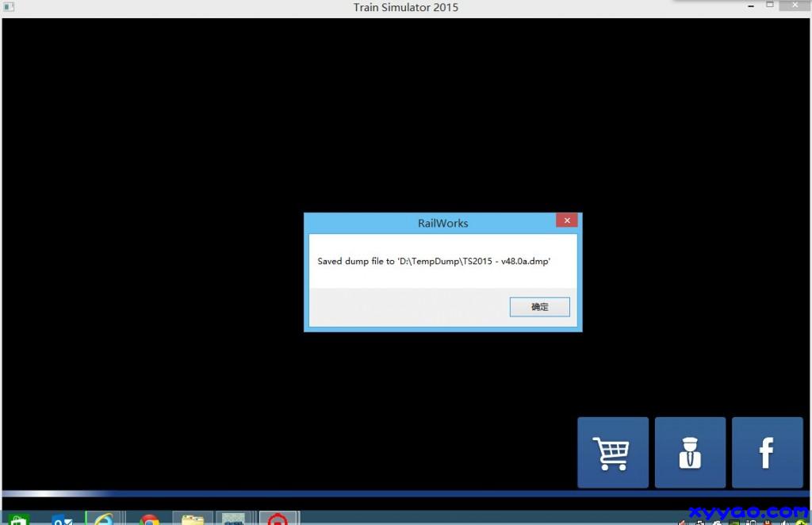Open File Explorer folder in the taskbar
Viewport: 812px width, 525px height.
(x=192, y=519)
